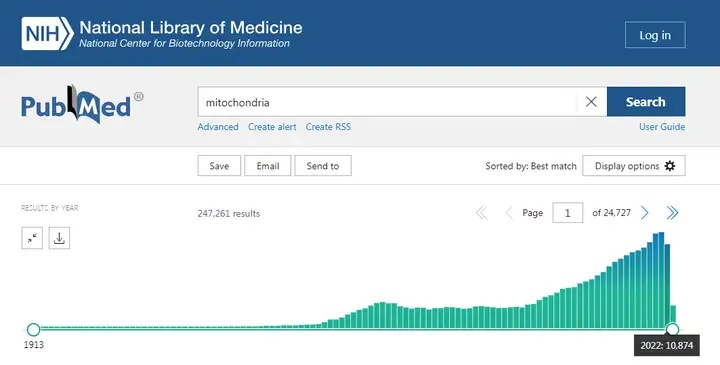
Task: Click the PubMed logo
Action: pos(82,104)
